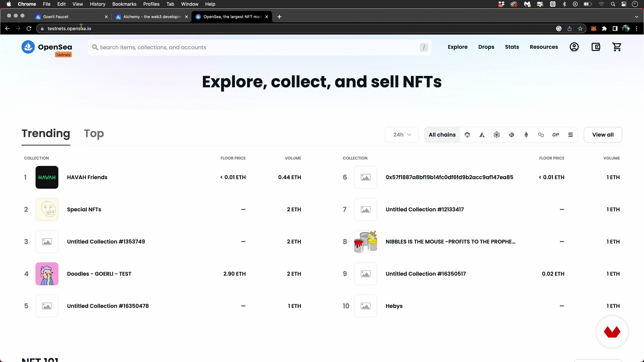Click the Special NFTs face thumbnail

click(47, 210)
